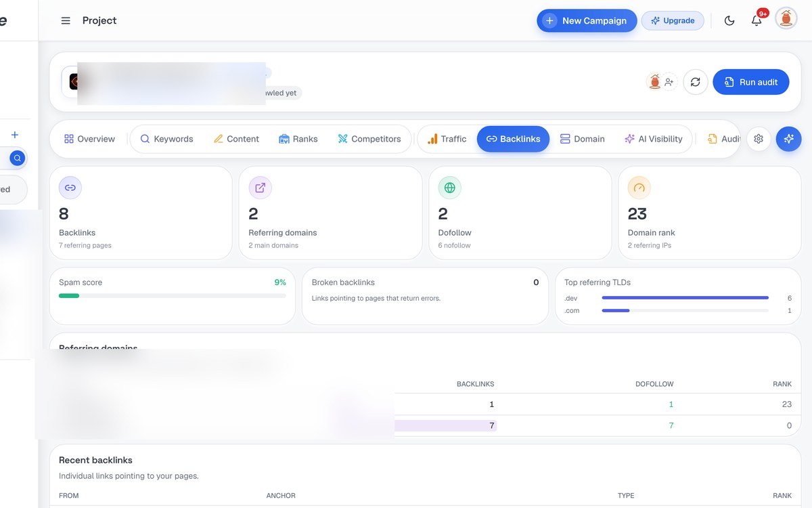812x508 pixels.
Task: Click the Ranks tab icon
Action: (284, 139)
